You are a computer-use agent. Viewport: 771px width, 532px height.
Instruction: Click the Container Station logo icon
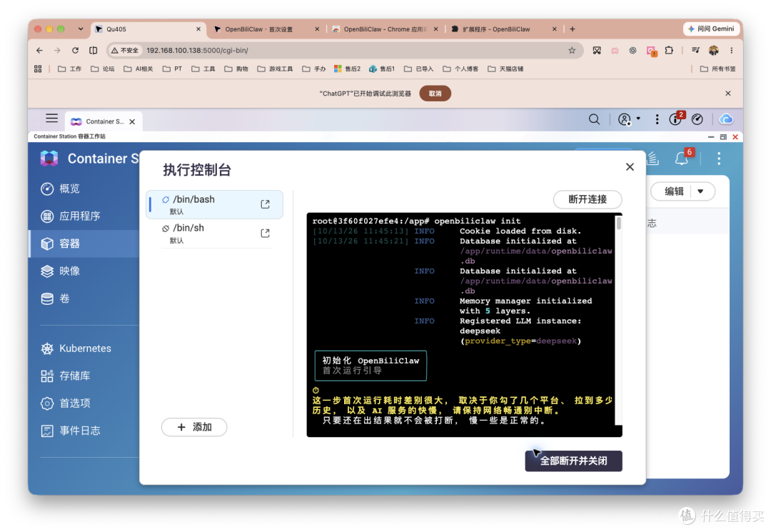49,159
